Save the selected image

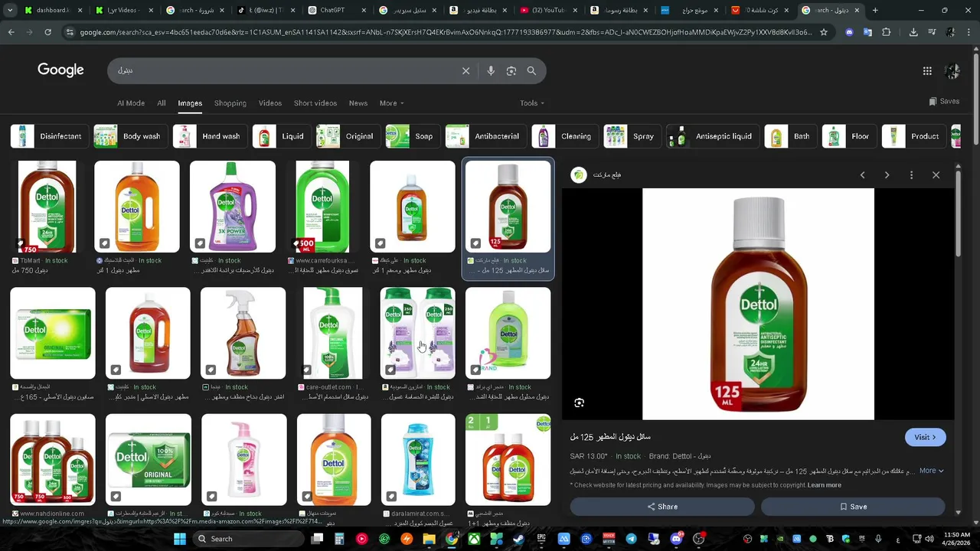[853, 507]
